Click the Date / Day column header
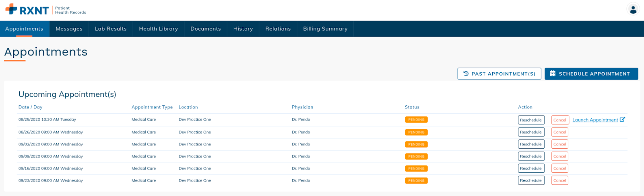 (30, 107)
